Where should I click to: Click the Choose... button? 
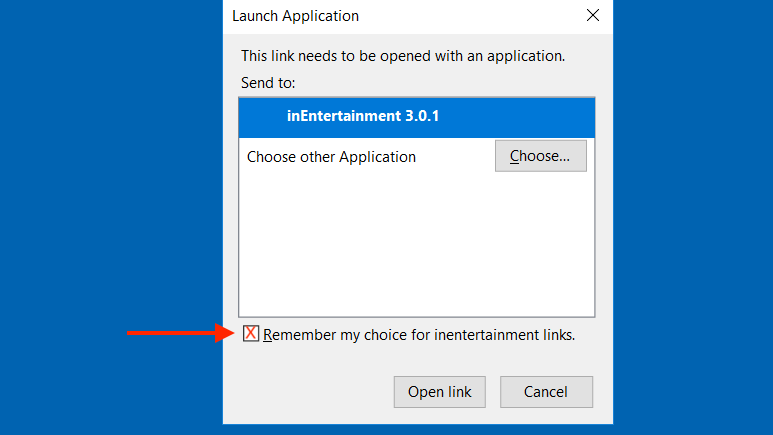pos(541,156)
